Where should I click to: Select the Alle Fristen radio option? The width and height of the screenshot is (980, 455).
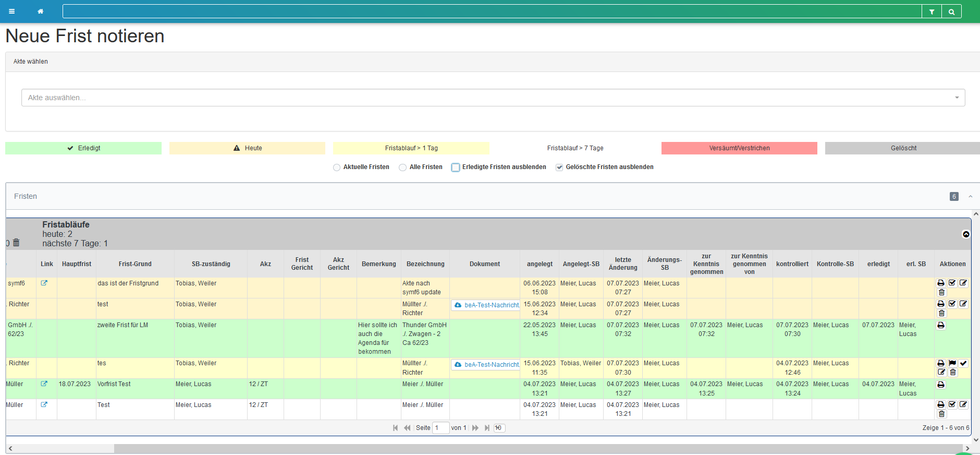[402, 167]
